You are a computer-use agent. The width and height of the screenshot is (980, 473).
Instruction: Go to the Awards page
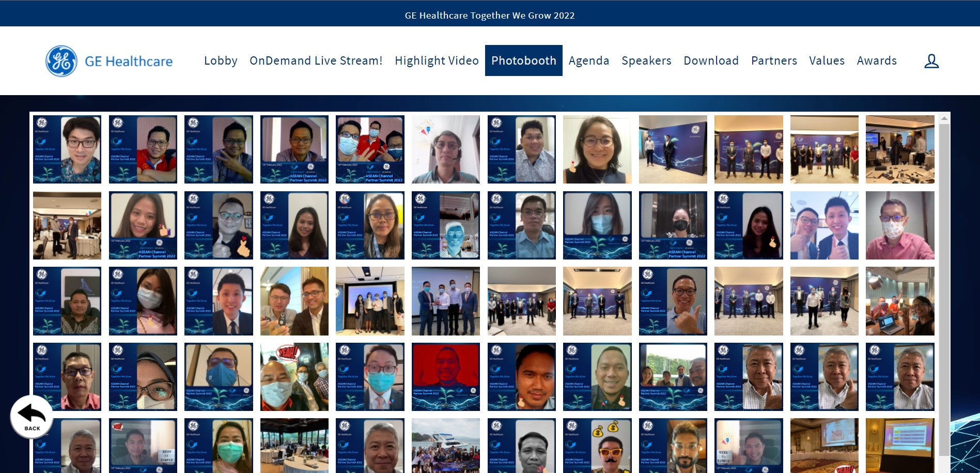(x=876, y=61)
